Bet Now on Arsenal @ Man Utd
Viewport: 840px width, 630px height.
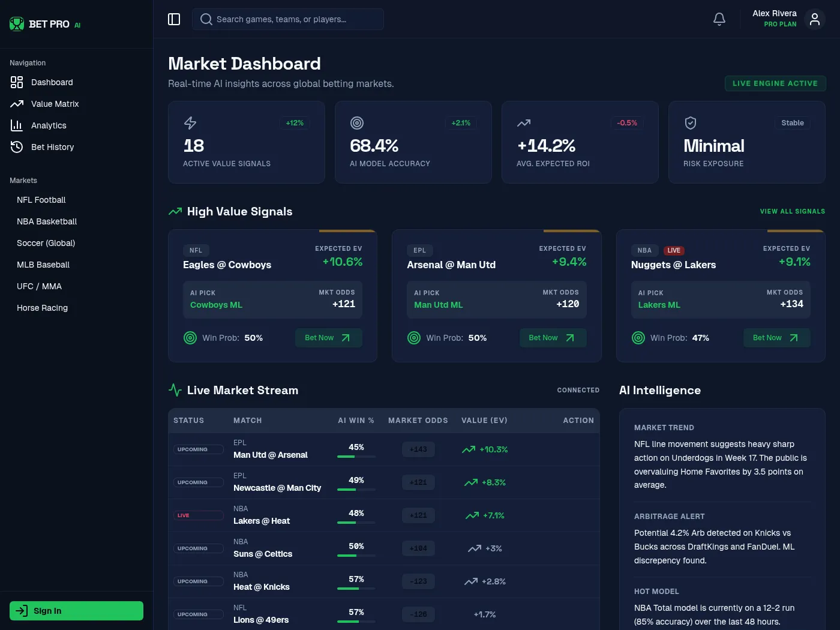point(553,338)
